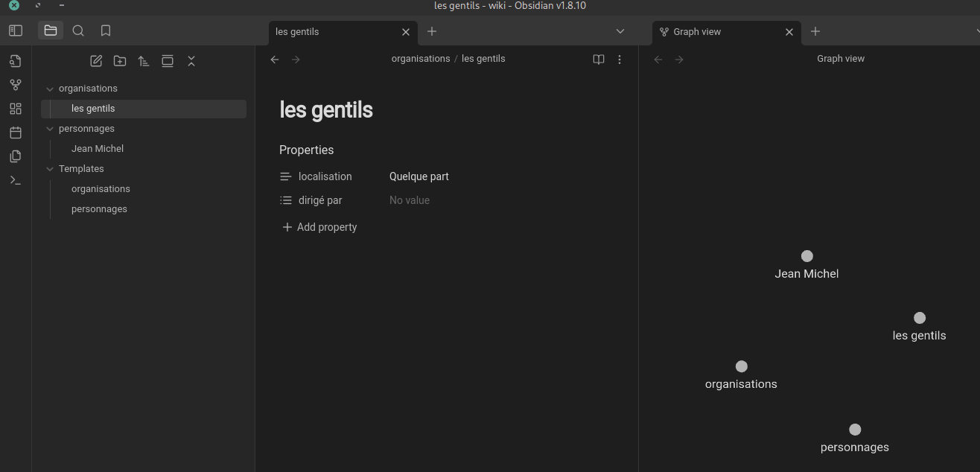980x472 pixels.
Task: Switch to reading view
Action: point(598,60)
